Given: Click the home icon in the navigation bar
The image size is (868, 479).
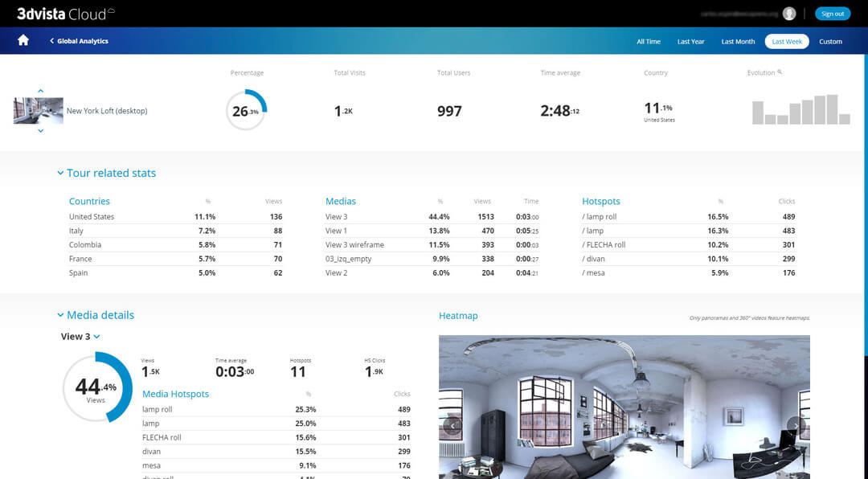Looking at the screenshot, I should coord(23,40).
